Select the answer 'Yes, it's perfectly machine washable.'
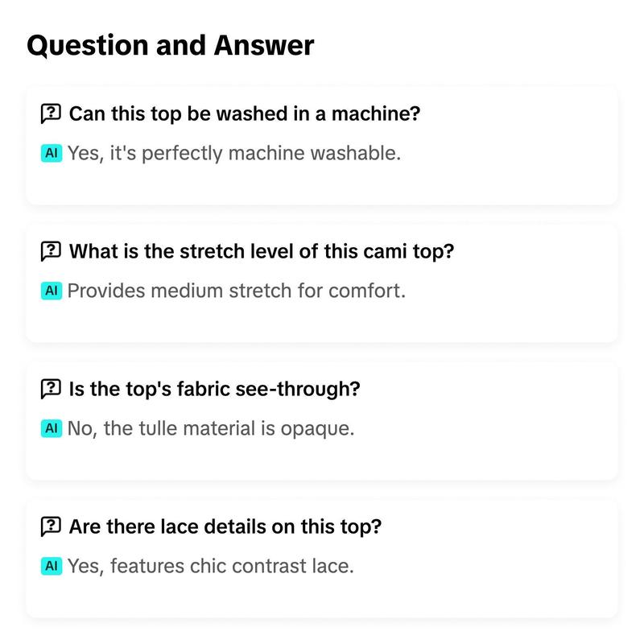This screenshot has width=644, height=644. 234,154
